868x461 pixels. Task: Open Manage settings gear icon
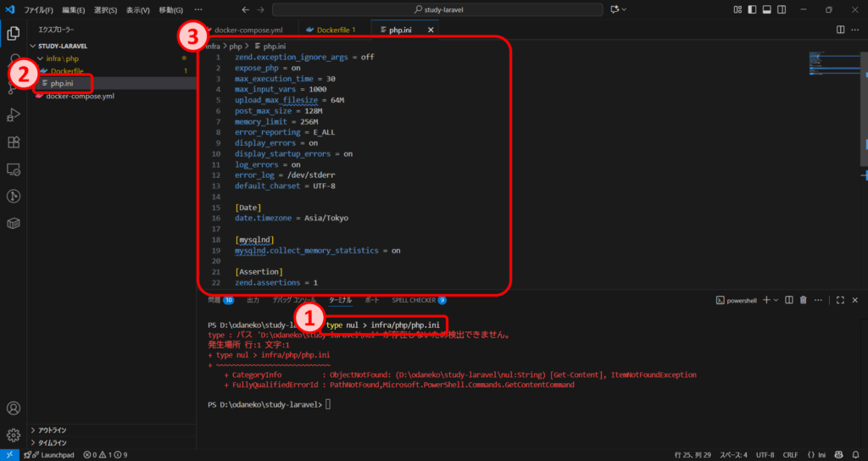(x=14, y=435)
